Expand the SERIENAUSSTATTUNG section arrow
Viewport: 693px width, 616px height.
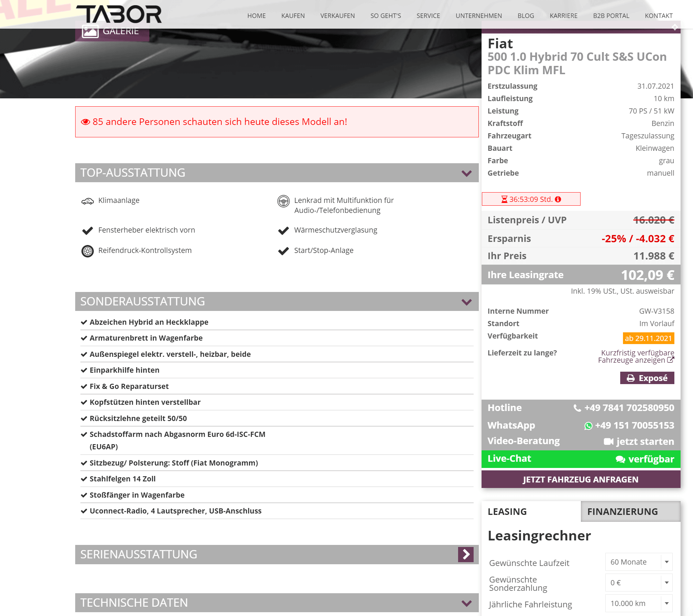coord(466,555)
